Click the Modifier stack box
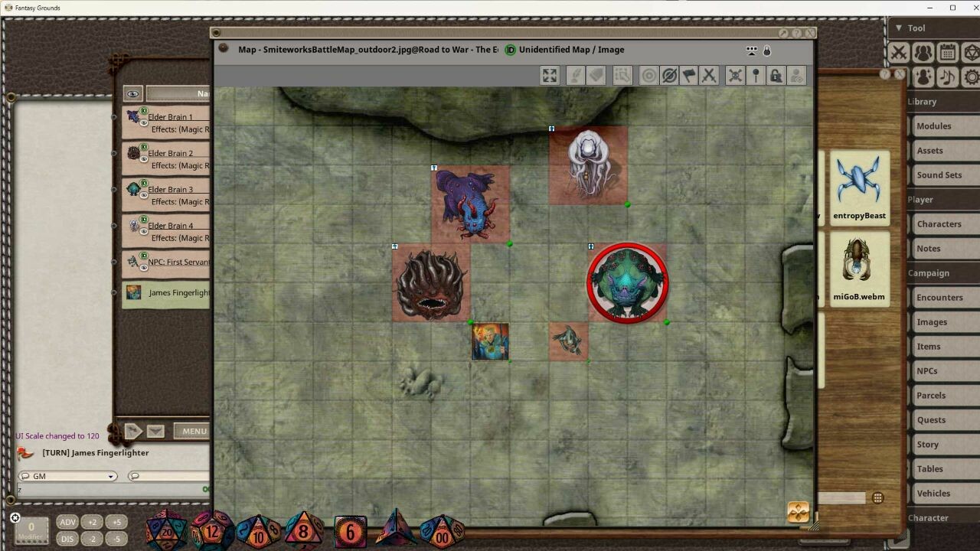 tap(31, 528)
